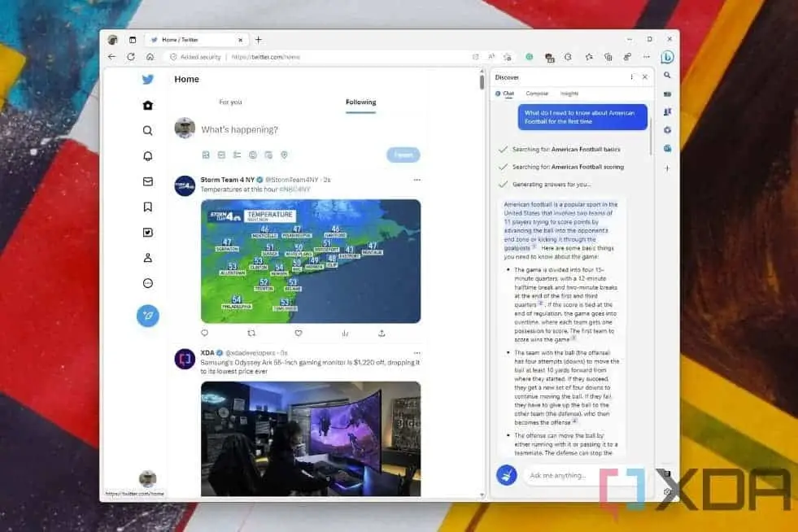The height and width of the screenshot is (532, 798).
Task: Click the Added security indicator
Action: pyautogui.click(x=195, y=57)
